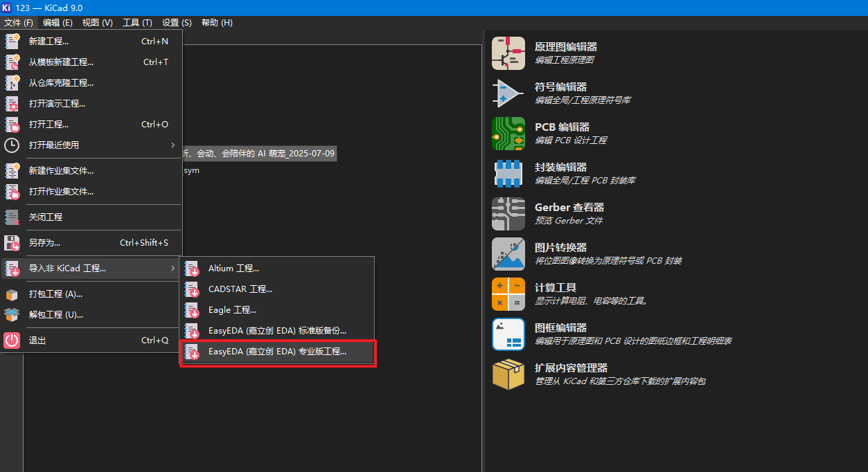Image resolution: width=868 pixels, height=472 pixels.
Task: Open the 帮助 (H) menu
Action: [217, 23]
